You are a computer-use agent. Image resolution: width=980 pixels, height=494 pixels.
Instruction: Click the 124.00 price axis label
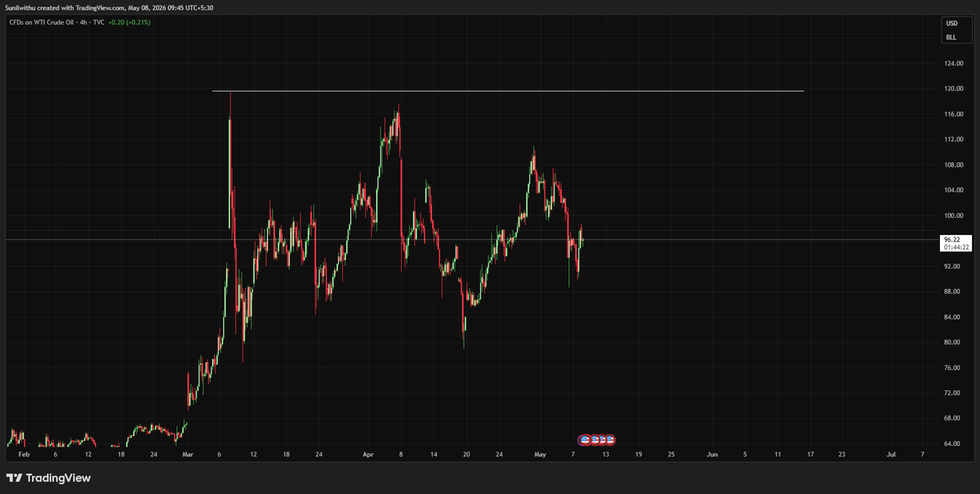pyautogui.click(x=954, y=64)
